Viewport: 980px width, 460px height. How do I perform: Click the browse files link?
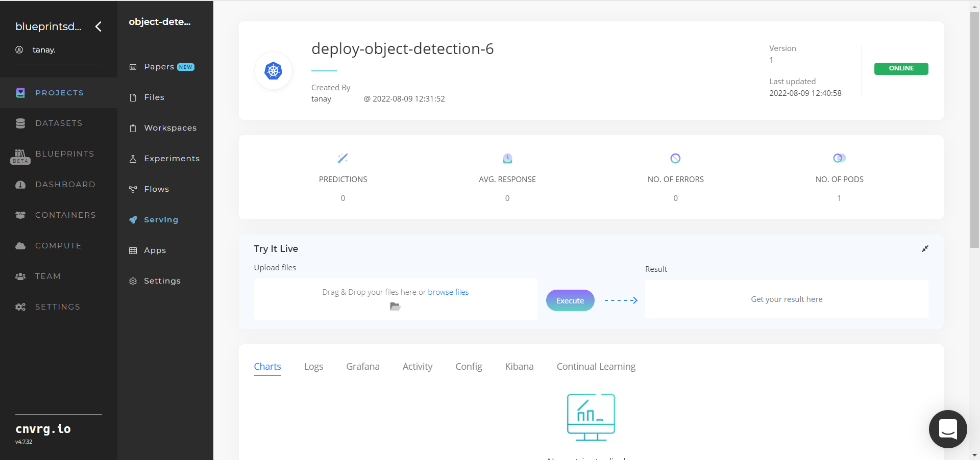click(x=448, y=292)
